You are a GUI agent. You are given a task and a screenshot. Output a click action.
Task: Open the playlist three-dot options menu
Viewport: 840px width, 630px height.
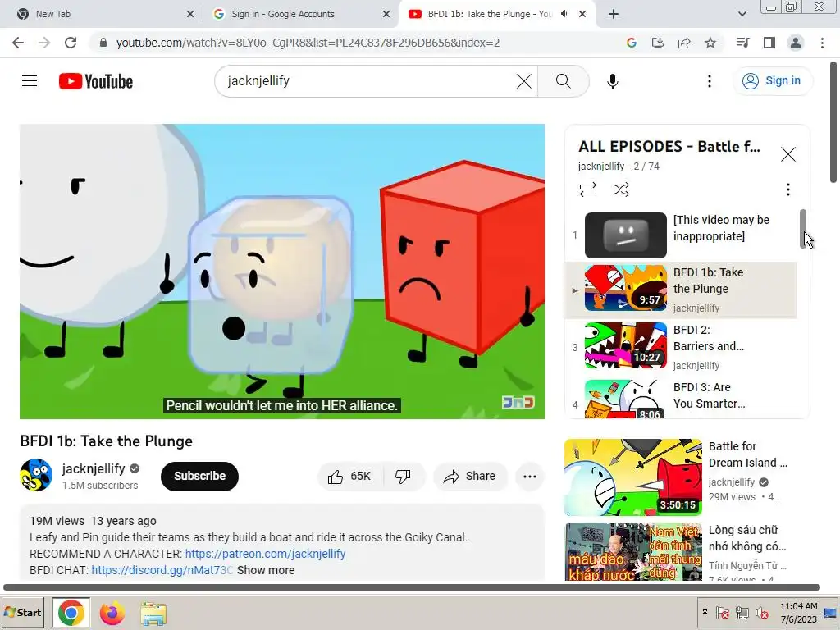(x=787, y=189)
